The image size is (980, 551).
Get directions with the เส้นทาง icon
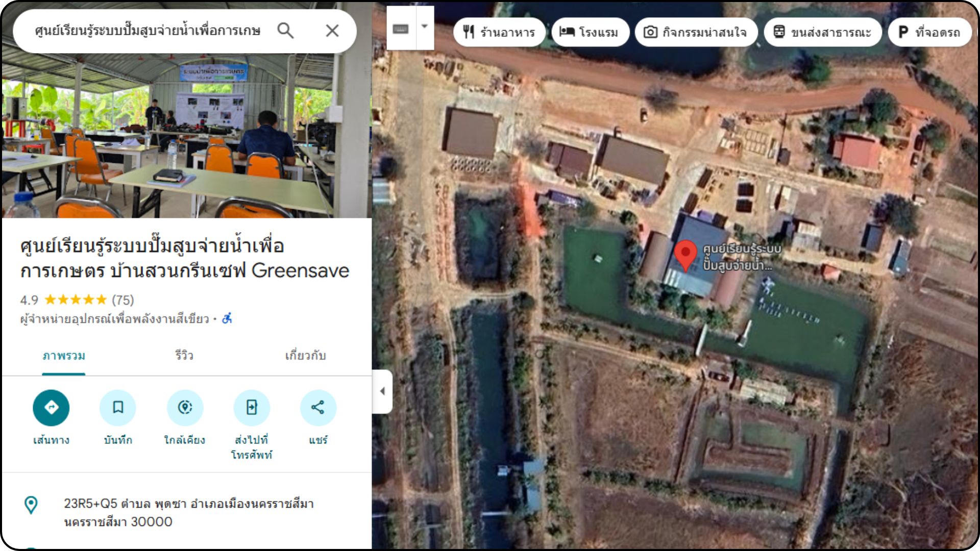51,408
